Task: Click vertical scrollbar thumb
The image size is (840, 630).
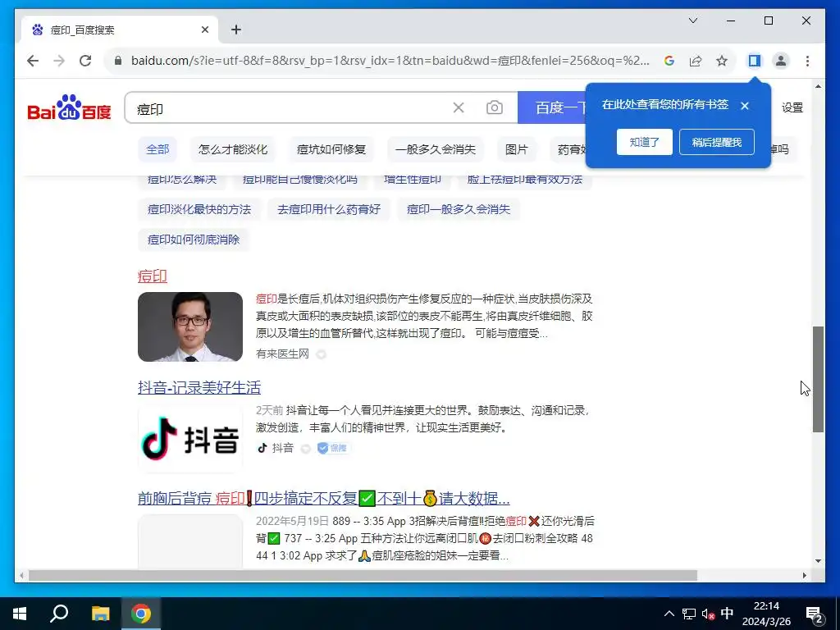Action: [818, 379]
